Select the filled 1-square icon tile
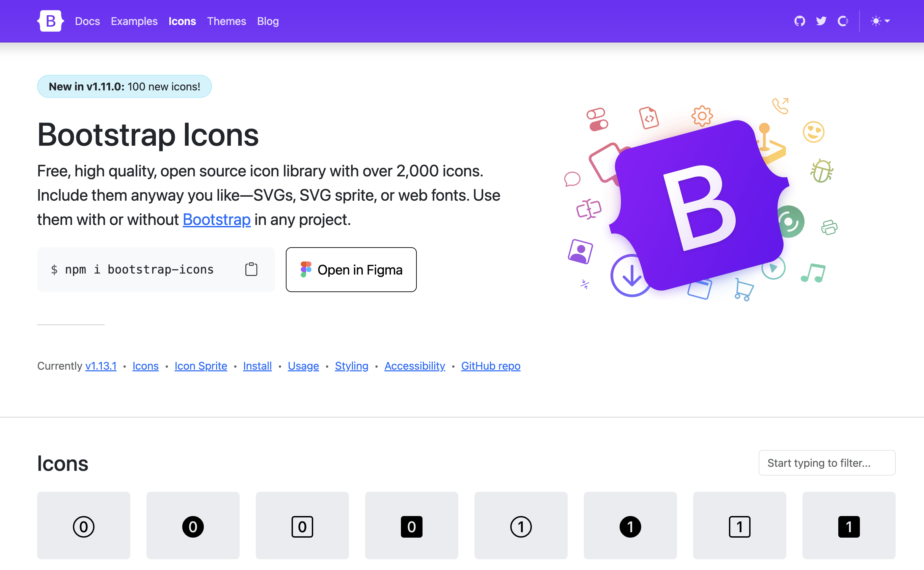924x570 pixels. (x=848, y=525)
